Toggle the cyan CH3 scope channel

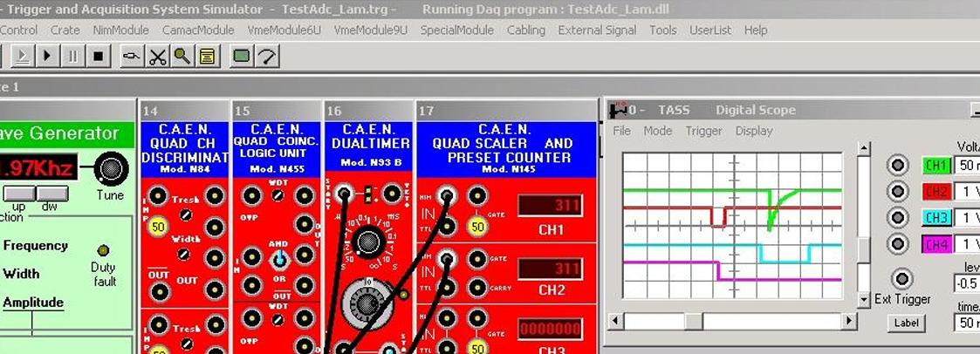tap(936, 218)
